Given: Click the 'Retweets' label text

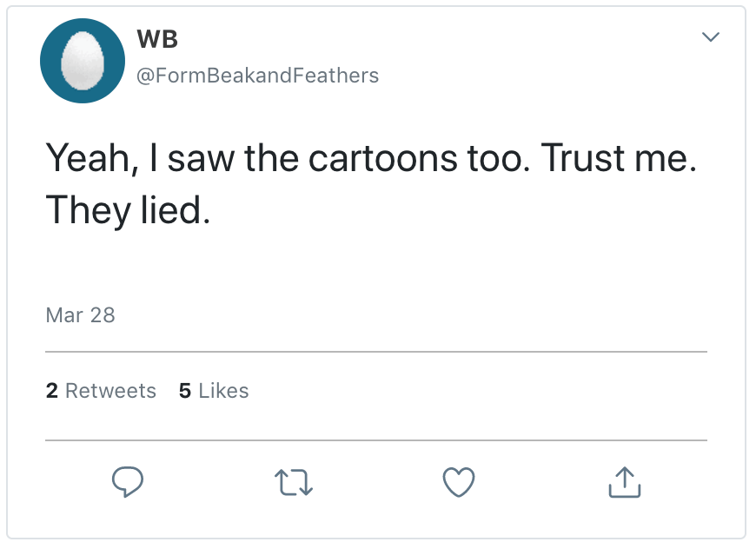Looking at the screenshot, I should pyautogui.click(x=110, y=391).
